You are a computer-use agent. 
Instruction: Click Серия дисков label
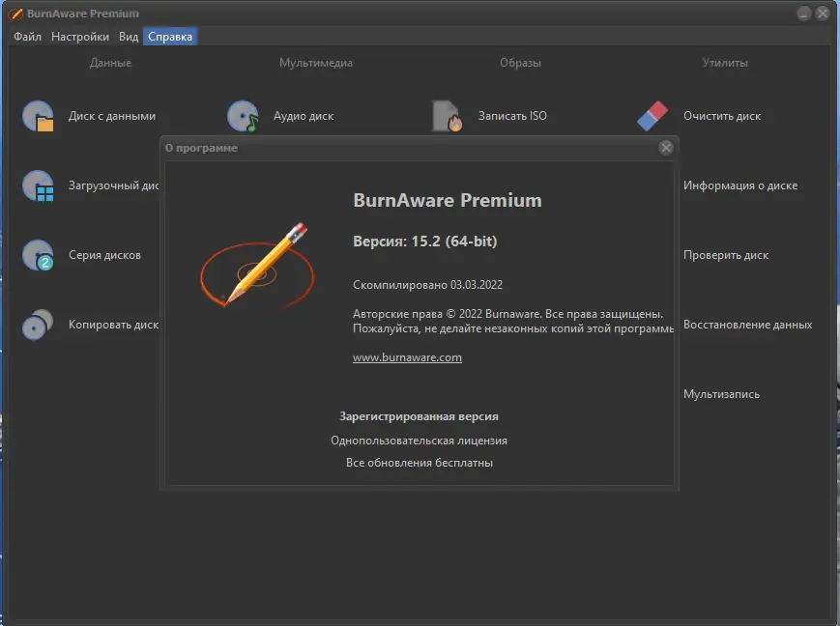(x=104, y=255)
